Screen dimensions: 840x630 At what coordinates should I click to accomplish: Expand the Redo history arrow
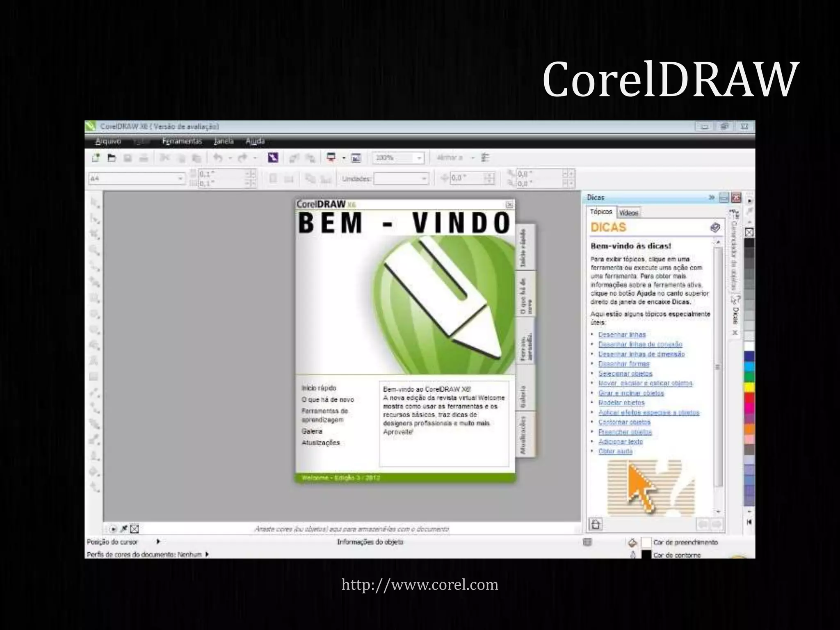click(x=255, y=158)
